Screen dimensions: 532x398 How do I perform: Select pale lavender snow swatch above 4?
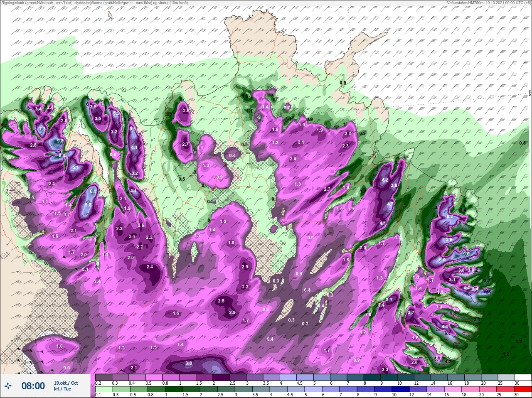pos(288,377)
